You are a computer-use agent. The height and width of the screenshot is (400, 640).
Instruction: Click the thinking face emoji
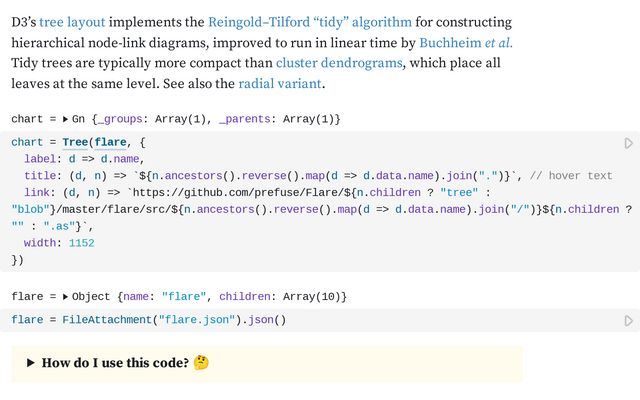(201, 362)
